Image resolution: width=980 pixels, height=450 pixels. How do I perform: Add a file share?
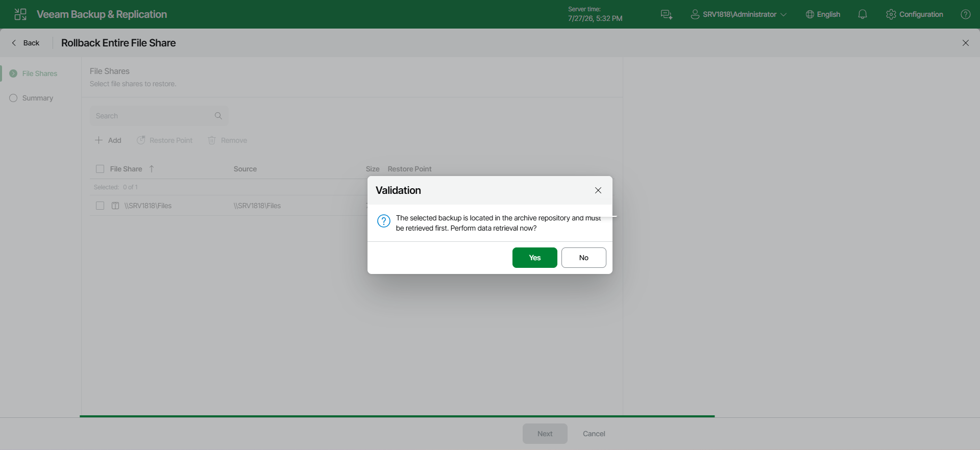(x=108, y=140)
